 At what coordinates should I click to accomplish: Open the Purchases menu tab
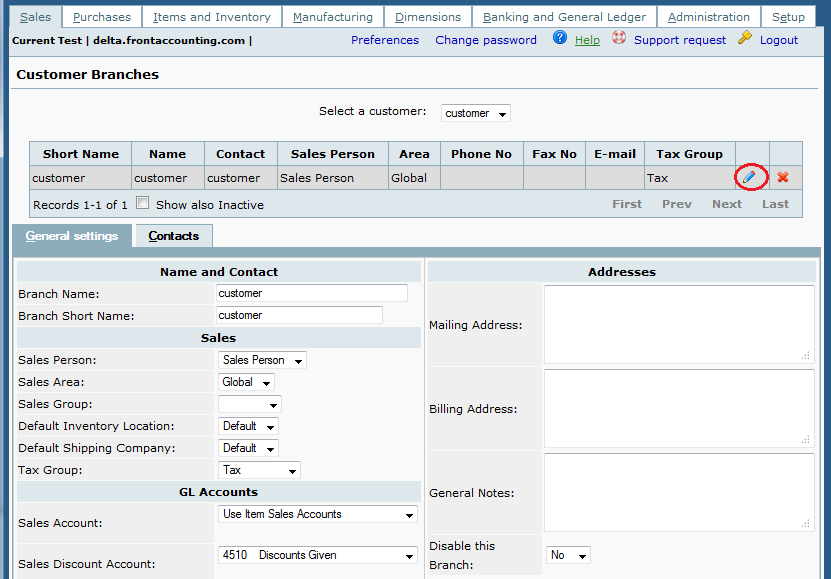click(102, 17)
